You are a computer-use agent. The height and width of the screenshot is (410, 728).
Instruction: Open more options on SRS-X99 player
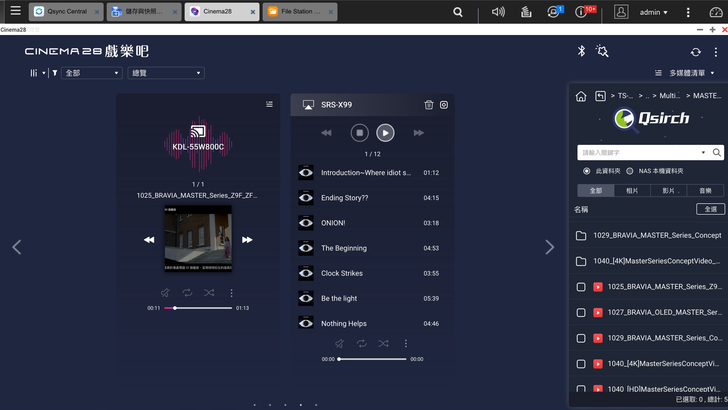(406, 344)
